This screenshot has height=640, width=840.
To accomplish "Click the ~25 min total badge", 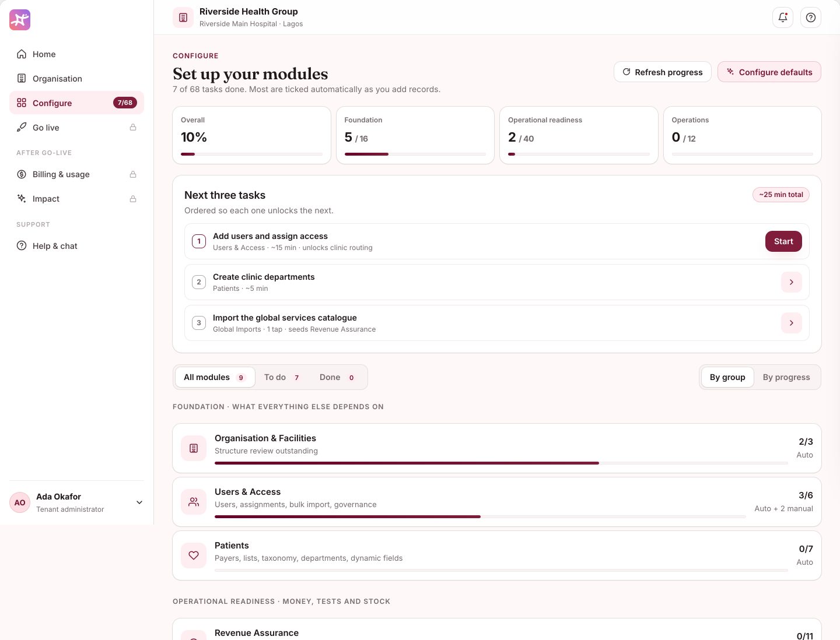I will coord(781,195).
